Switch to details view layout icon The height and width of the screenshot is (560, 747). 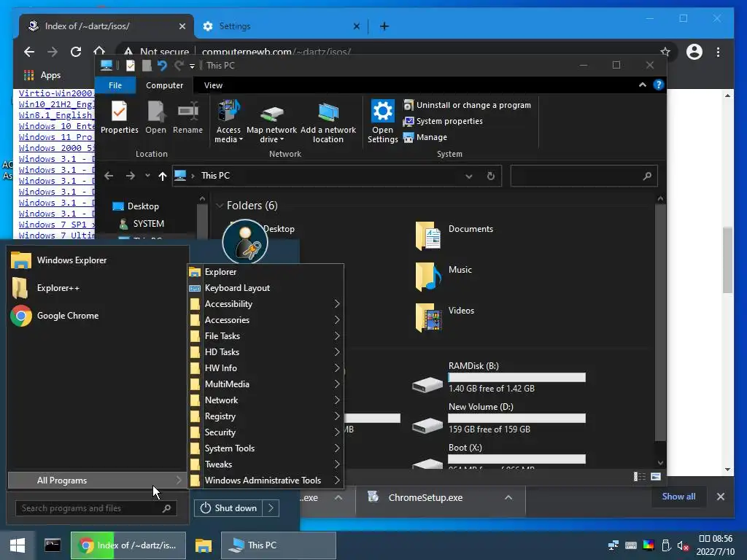[639, 477]
